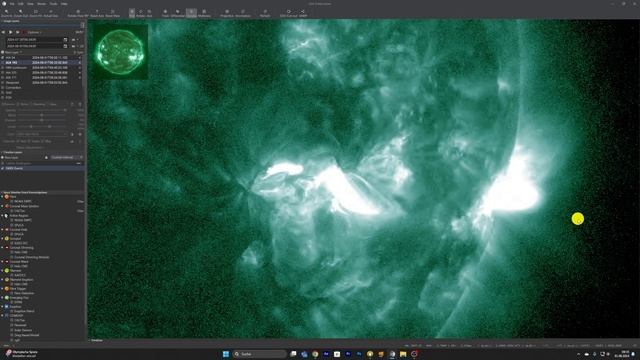The height and width of the screenshot is (360, 640).
Task: Click the Windows taskbar search box
Action: click(260, 354)
